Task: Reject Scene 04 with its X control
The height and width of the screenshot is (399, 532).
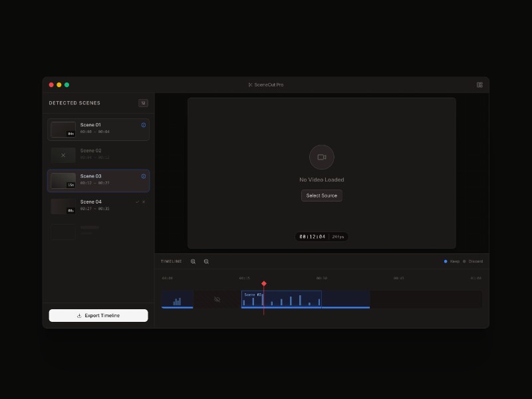Action: coord(143,201)
